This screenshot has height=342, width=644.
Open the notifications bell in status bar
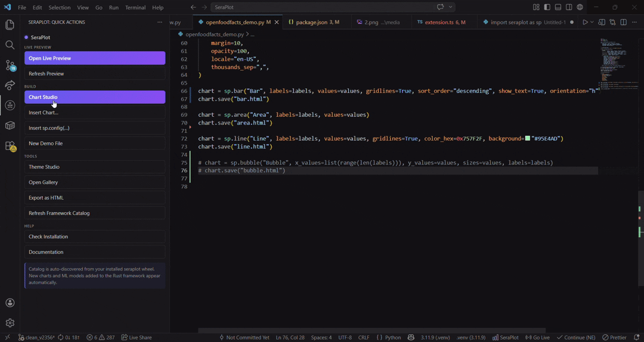[x=637, y=337]
